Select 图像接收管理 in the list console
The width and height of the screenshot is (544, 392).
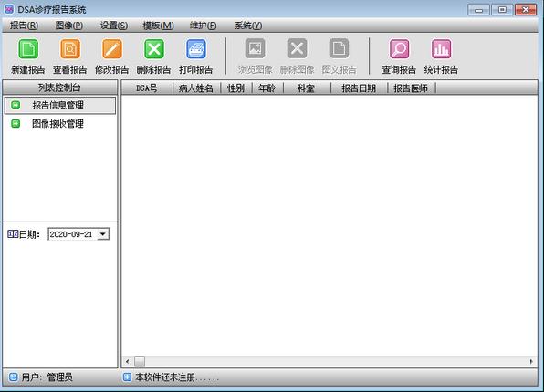59,124
